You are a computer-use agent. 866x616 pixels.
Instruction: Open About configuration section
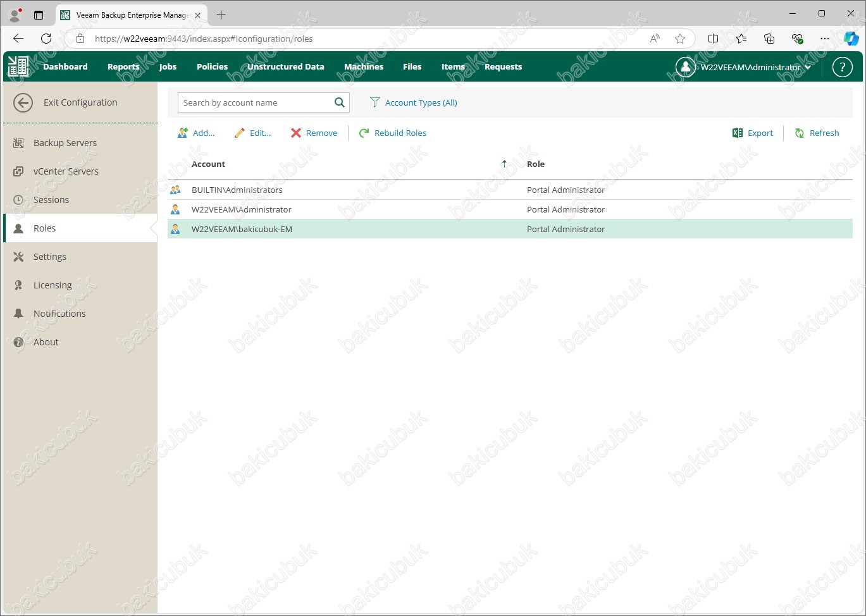46,342
